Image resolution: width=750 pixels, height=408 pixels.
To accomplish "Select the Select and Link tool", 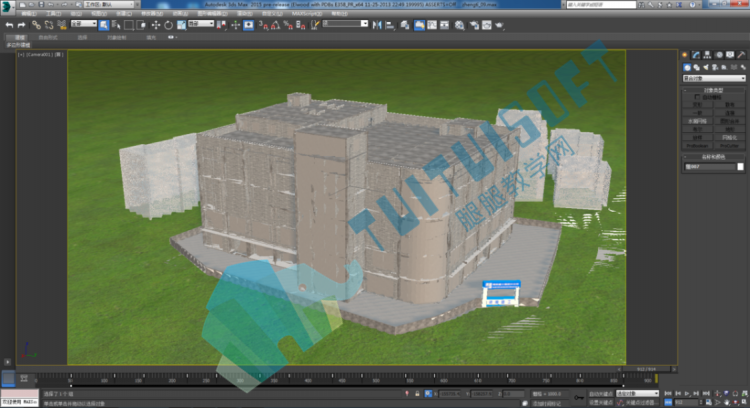I will [36, 25].
